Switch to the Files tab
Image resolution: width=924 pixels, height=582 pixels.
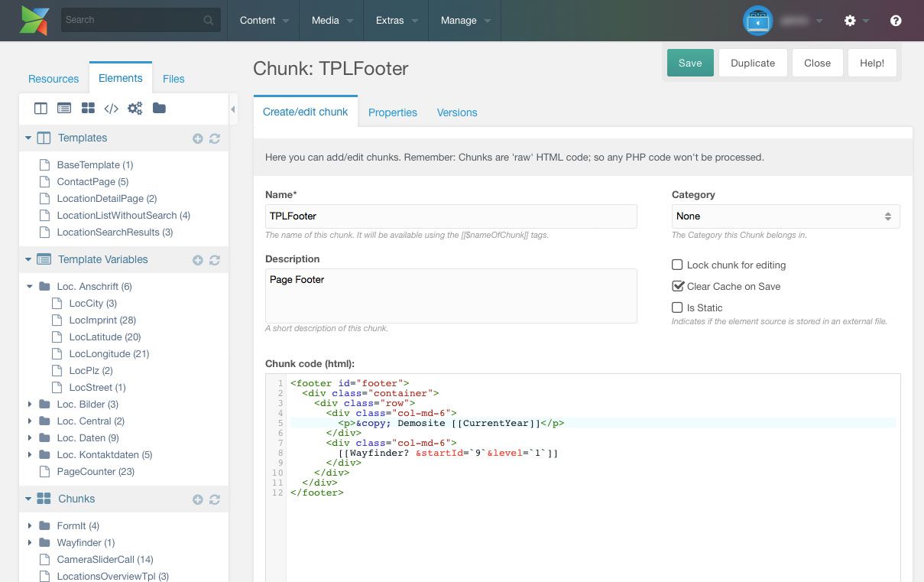(173, 79)
